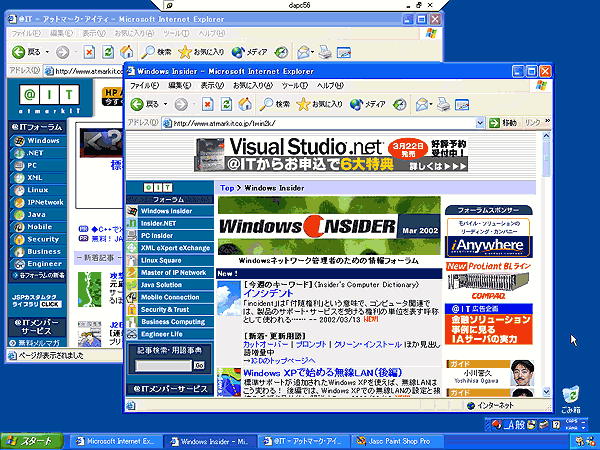Click Home icon in Windows Insider toolbar
Viewport: 600px width, 450px height.
[245, 104]
